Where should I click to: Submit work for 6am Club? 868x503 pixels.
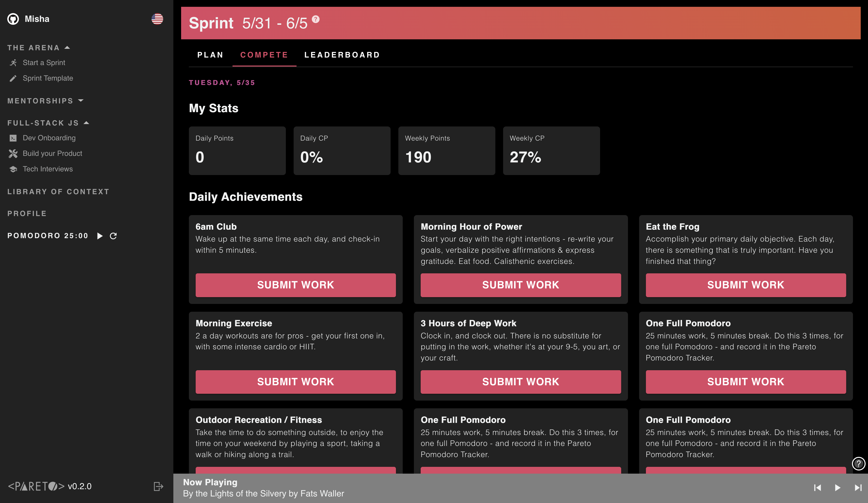296,285
